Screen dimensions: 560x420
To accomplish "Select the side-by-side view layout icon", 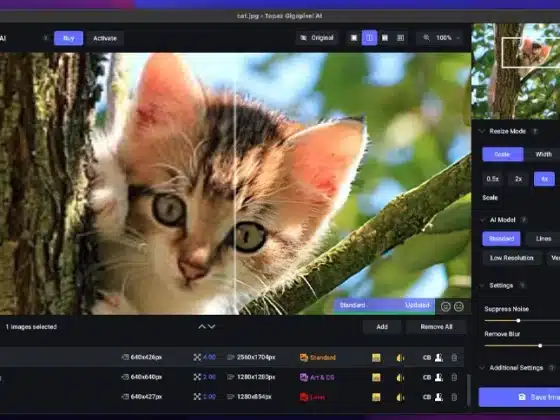I will 385,38.
